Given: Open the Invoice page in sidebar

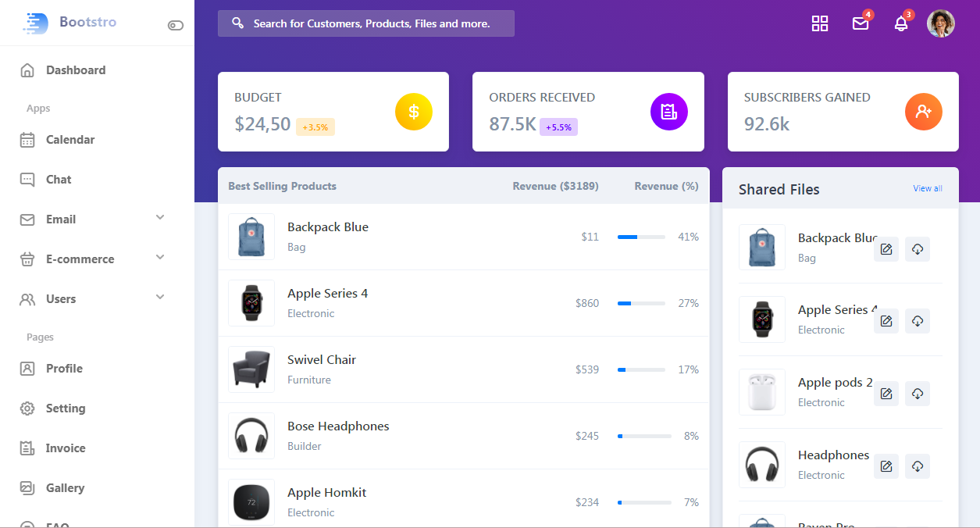Looking at the screenshot, I should [x=65, y=448].
